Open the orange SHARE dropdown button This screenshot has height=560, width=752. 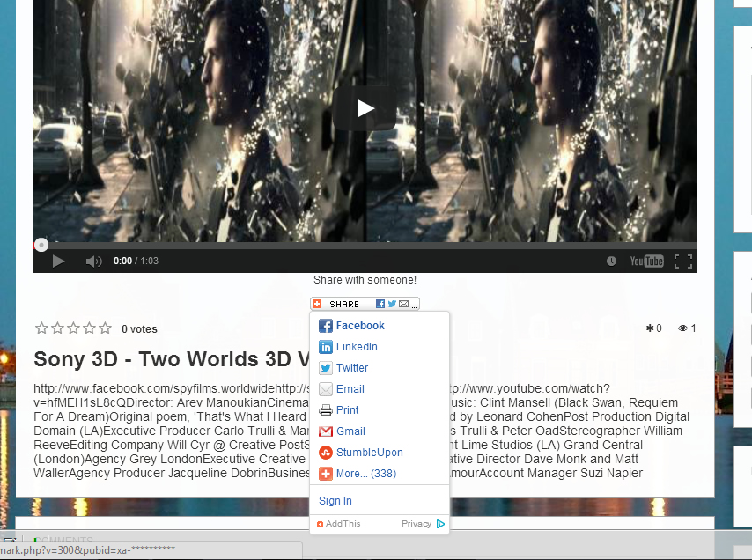[x=365, y=304]
